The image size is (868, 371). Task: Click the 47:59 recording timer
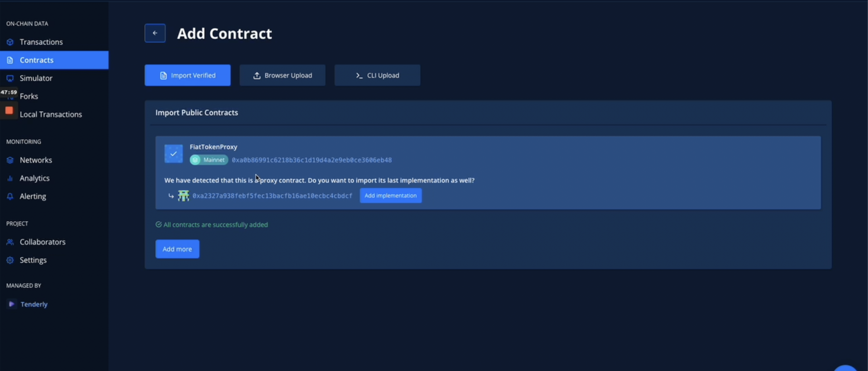[x=9, y=92]
